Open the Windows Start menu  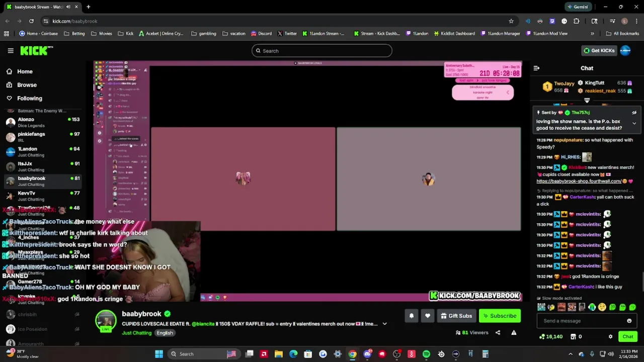(159, 354)
